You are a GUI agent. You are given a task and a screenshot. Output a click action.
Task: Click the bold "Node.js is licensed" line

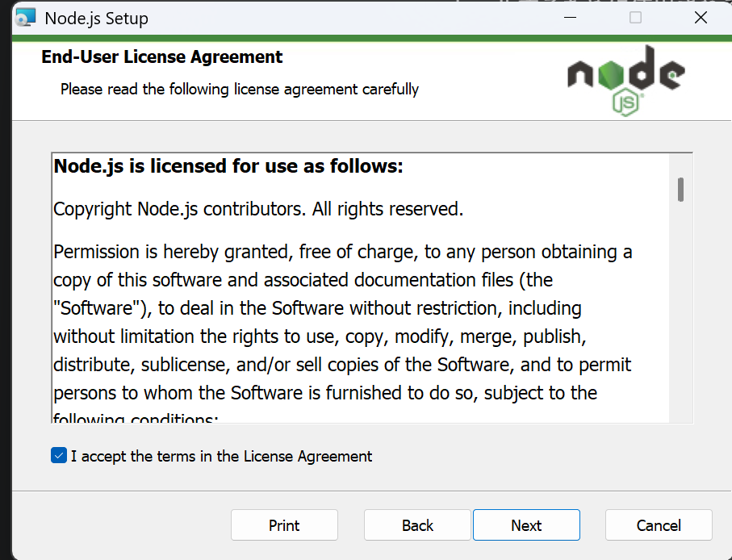[x=228, y=167]
